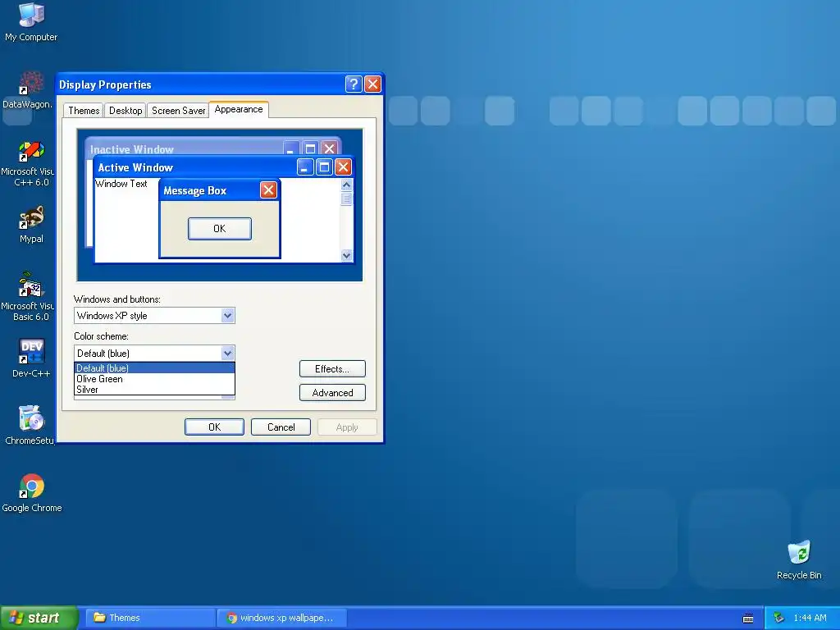Click the preview Message Box close icon
The image size is (840, 630).
(x=268, y=189)
